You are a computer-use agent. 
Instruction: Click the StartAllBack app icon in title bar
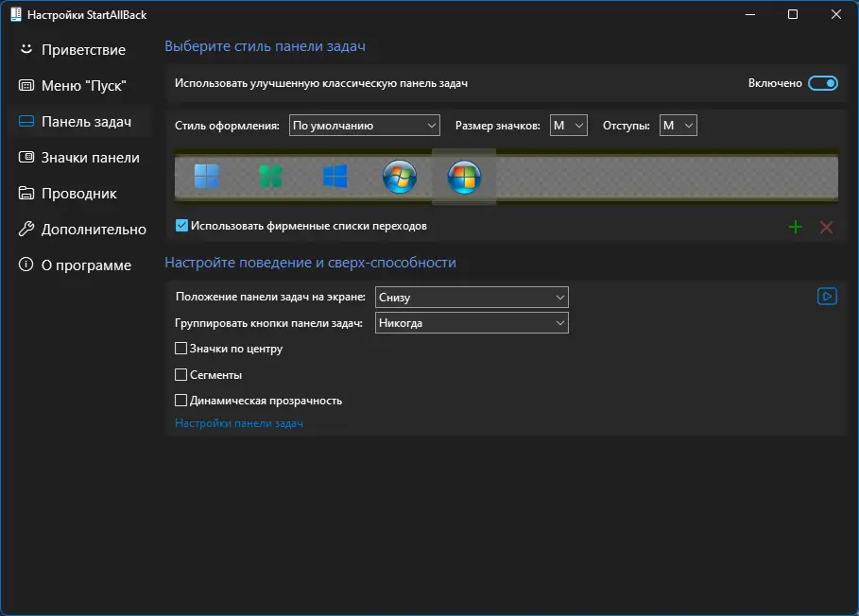16,15
